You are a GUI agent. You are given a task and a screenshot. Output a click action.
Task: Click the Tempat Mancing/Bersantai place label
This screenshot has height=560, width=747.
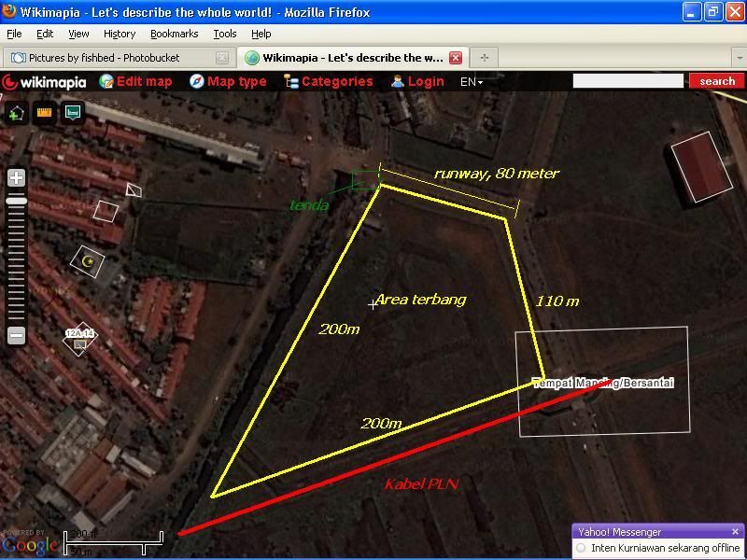pos(603,383)
